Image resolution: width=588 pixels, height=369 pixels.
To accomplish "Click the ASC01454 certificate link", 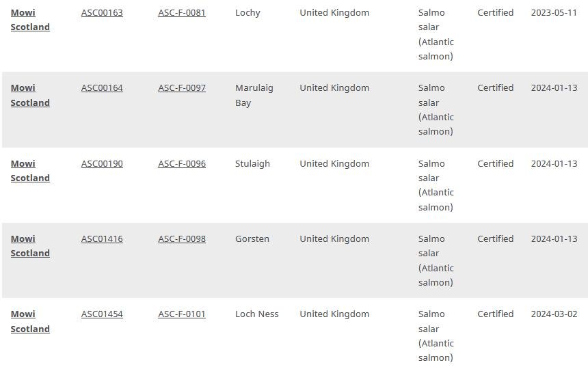I will (102, 314).
